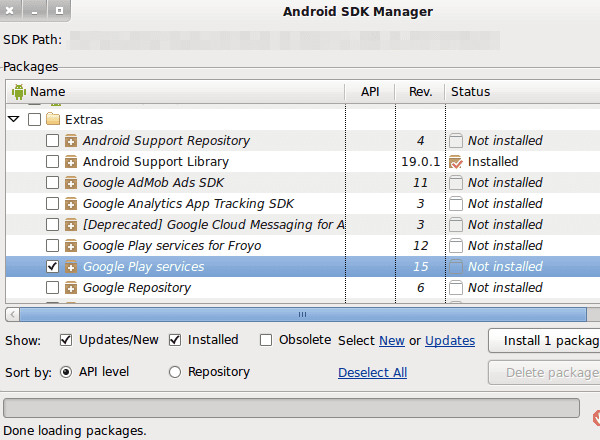Screen dimensions: 600x440
Task: Click the Installed status icon for Android Support Library
Action: (x=456, y=162)
